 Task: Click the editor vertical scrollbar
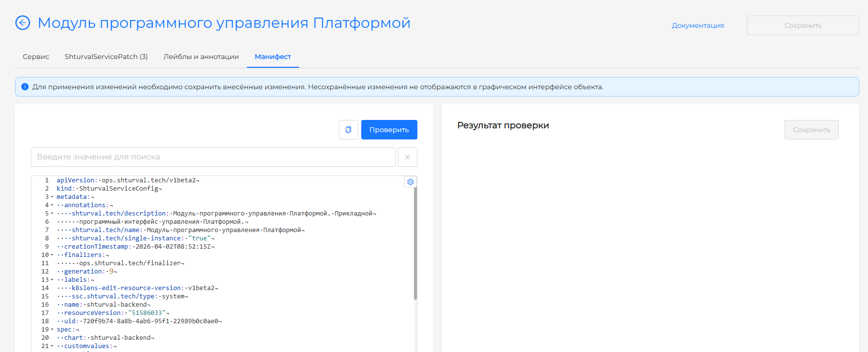(x=415, y=241)
